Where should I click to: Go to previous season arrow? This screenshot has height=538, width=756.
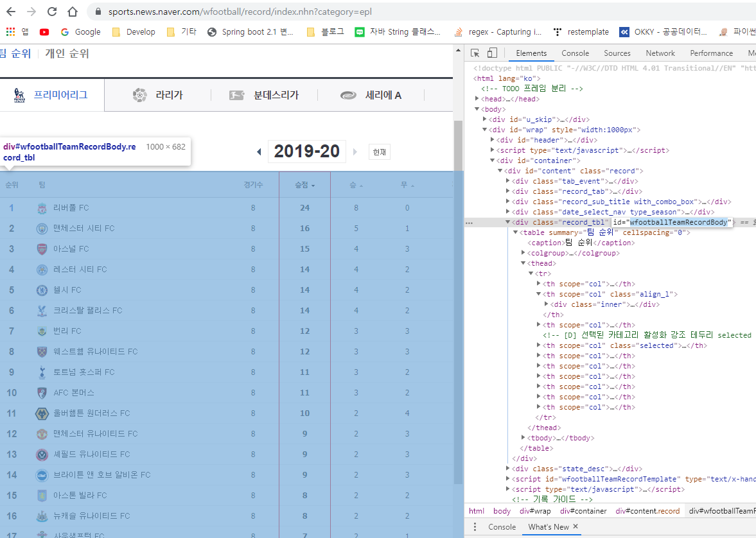(x=259, y=152)
